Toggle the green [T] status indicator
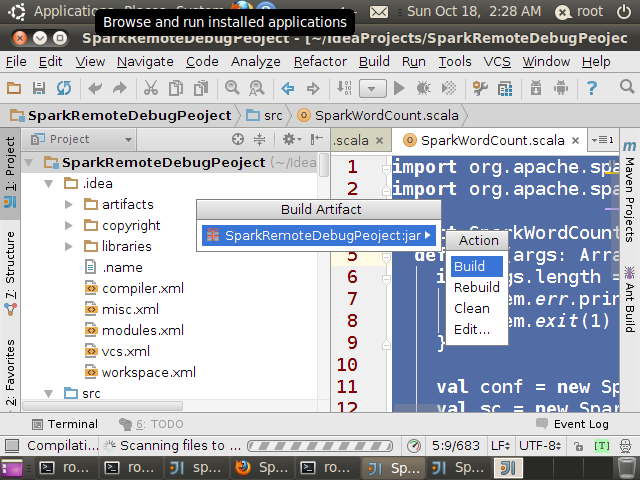The width and height of the screenshot is (640, 480). (x=602, y=446)
